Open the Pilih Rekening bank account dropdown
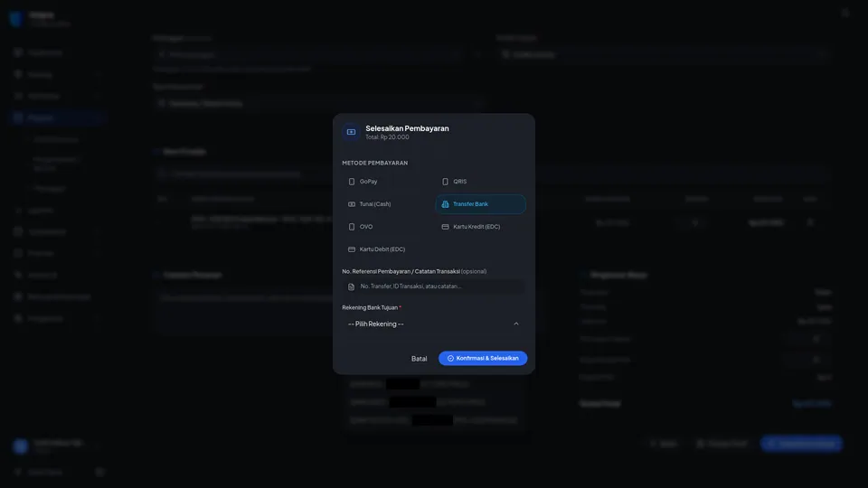 point(433,324)
